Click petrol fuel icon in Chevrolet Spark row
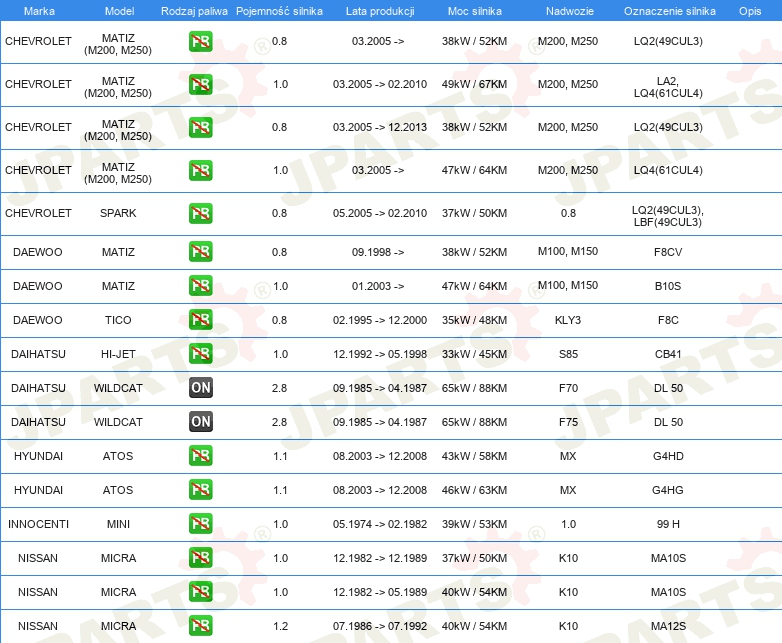The width and height of the screenshot is (782, 643). 200,213
